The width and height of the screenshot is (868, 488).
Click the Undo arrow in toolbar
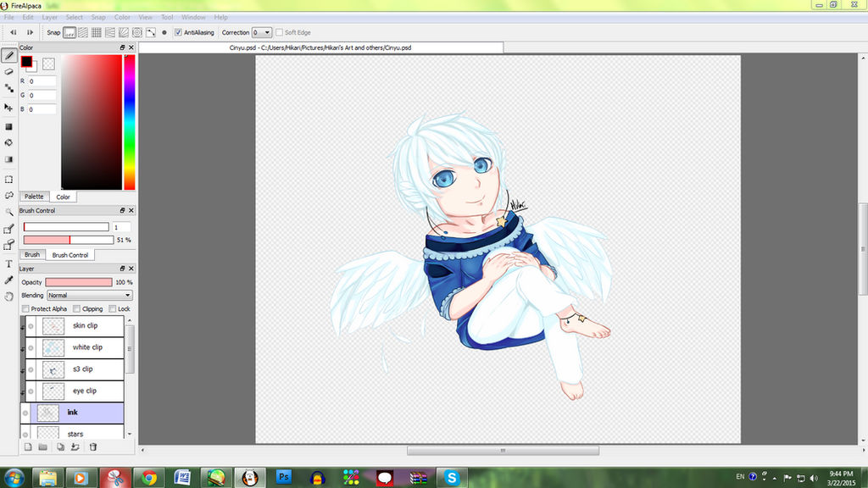click(14, 33)
